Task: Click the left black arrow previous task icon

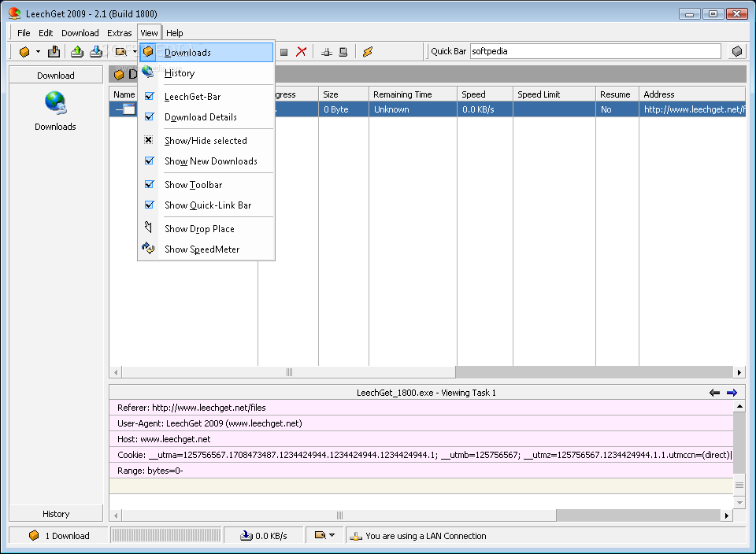Action: pos(714,393)
